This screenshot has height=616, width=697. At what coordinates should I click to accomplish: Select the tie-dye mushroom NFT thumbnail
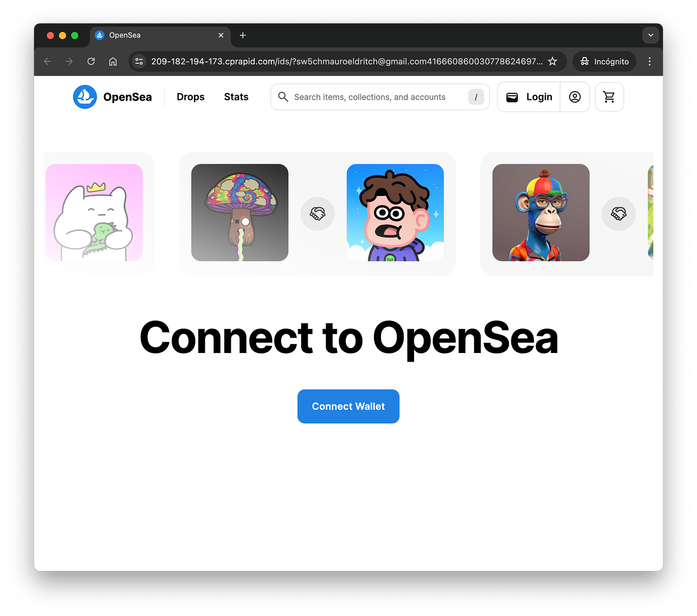tap(240, 213)
